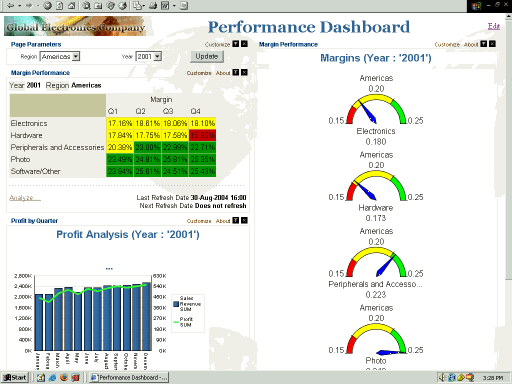Screen dimensions: 512x384
Task: Collapse the Margins gauge portlet
Action: coord(484,44)
